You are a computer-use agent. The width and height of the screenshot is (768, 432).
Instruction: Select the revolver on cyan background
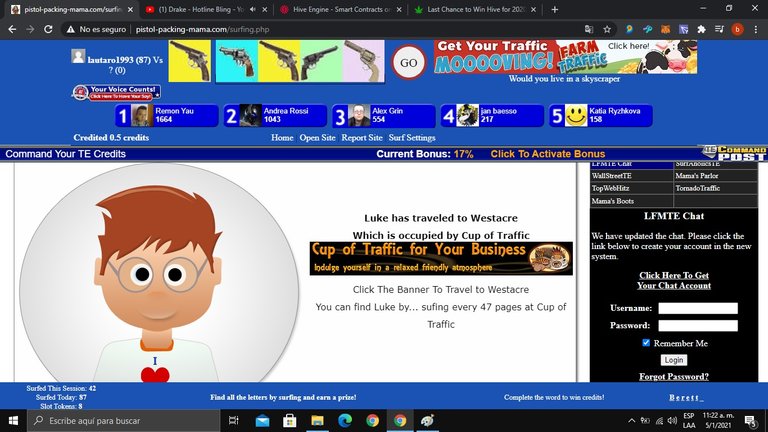click(237, 61)
